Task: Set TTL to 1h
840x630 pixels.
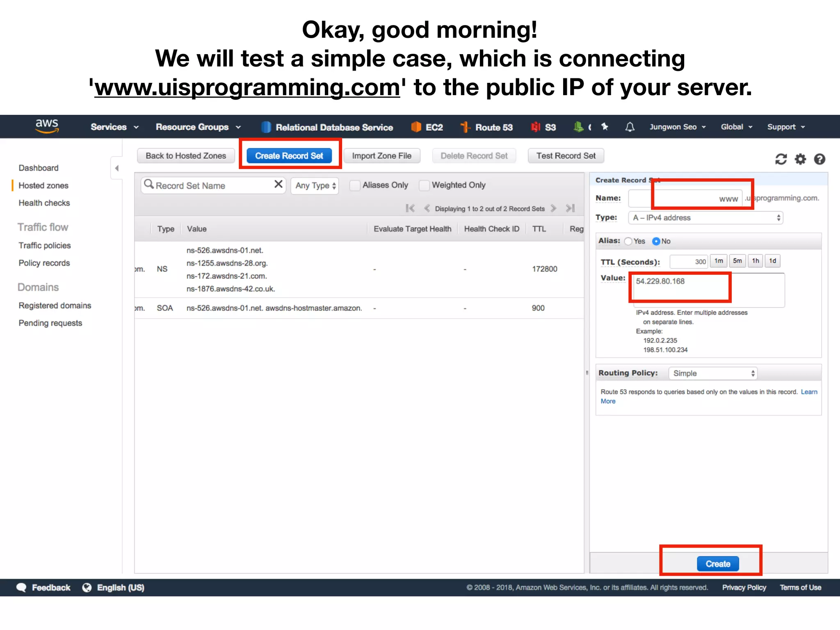Action: coord(756,261)
